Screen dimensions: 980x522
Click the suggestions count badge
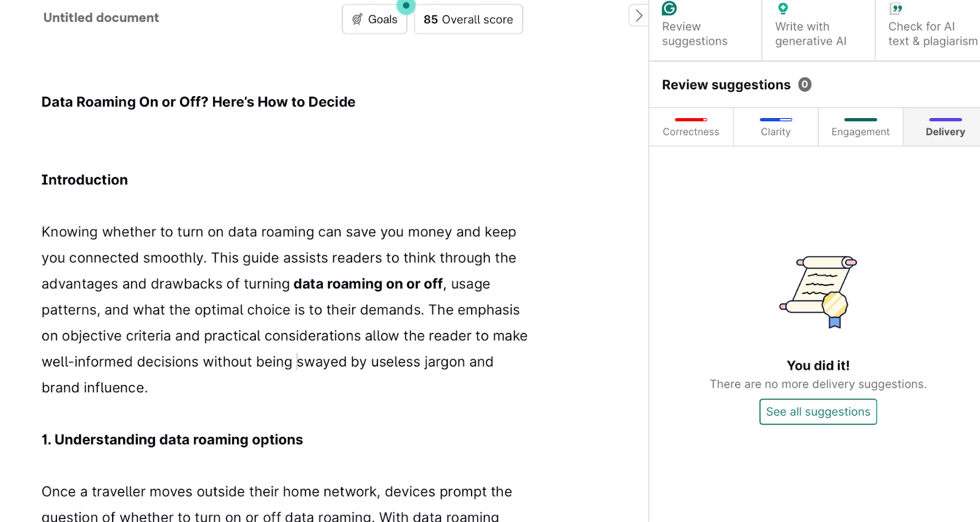point(805,84)
